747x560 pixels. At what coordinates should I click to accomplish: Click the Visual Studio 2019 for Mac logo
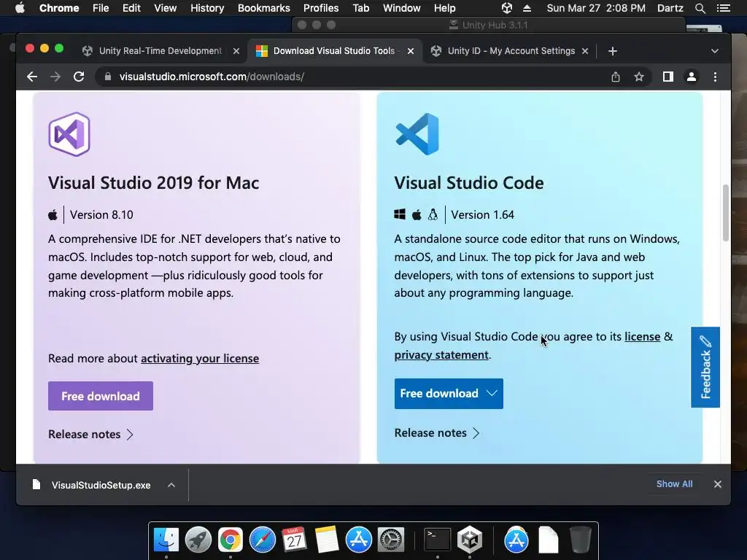click(x=69, y=134)
